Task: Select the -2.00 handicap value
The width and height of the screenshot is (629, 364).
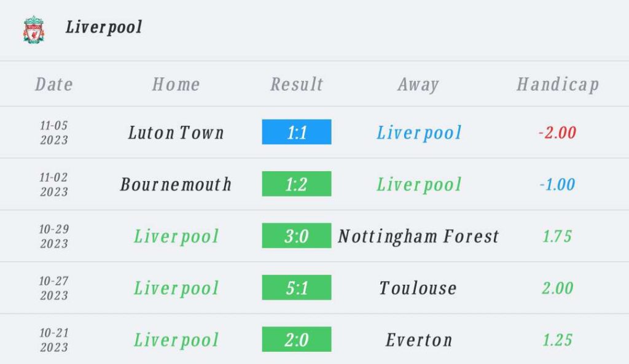Action: 558,133
